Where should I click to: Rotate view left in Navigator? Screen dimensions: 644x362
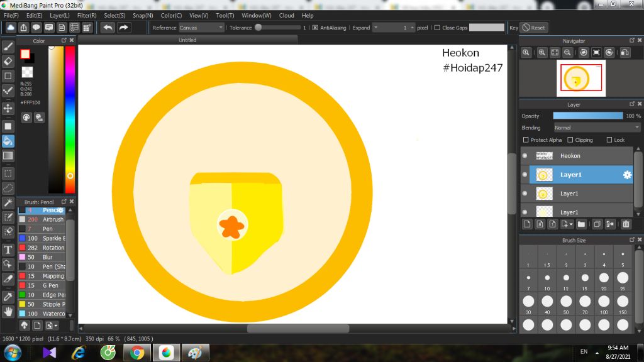[x=584, y=53]
